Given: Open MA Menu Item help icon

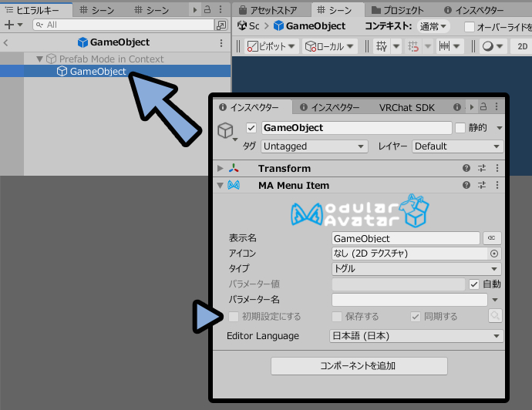Looking at the screenshot, I should (x=466, y=185).
